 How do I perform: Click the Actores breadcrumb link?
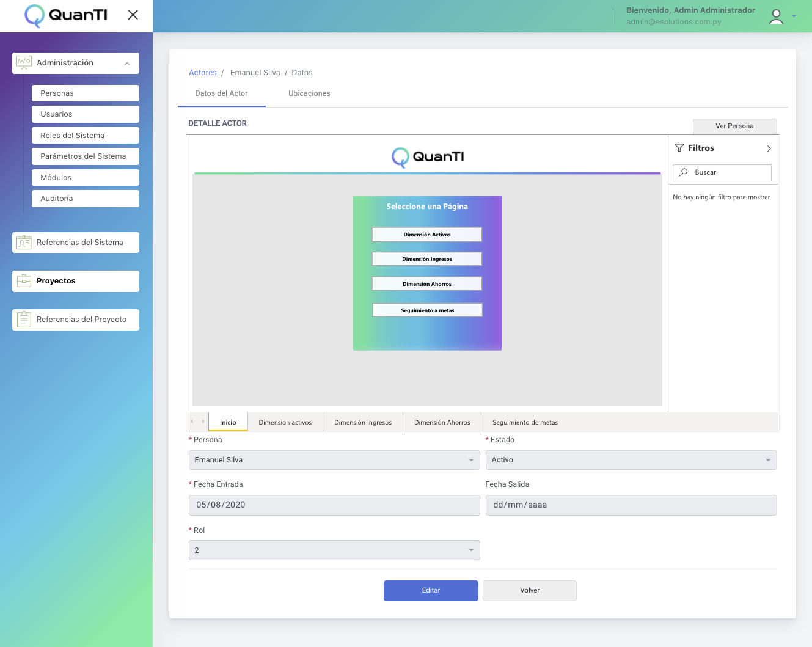203,73
